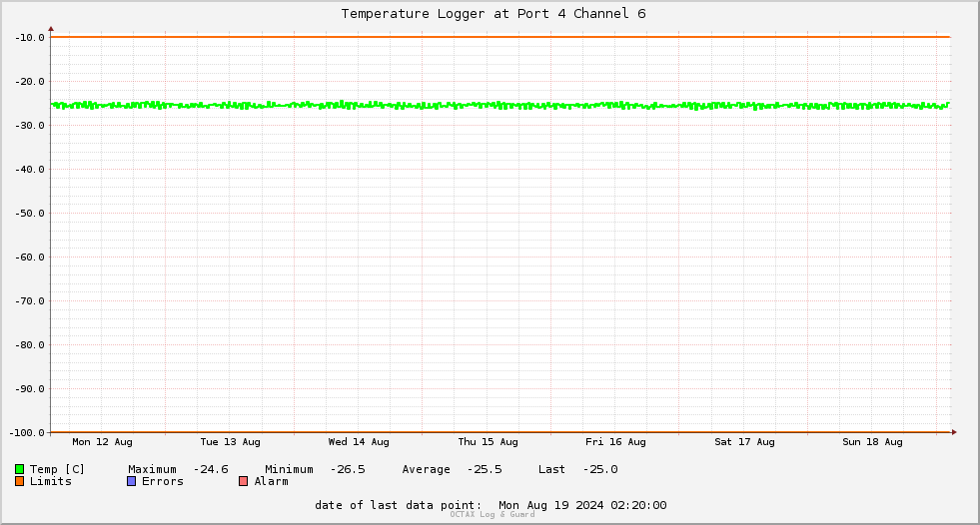Click the 'Tue 13 Aug' x-axis label
This screenshot has width=980, height=525.
[x=230, y=442]
